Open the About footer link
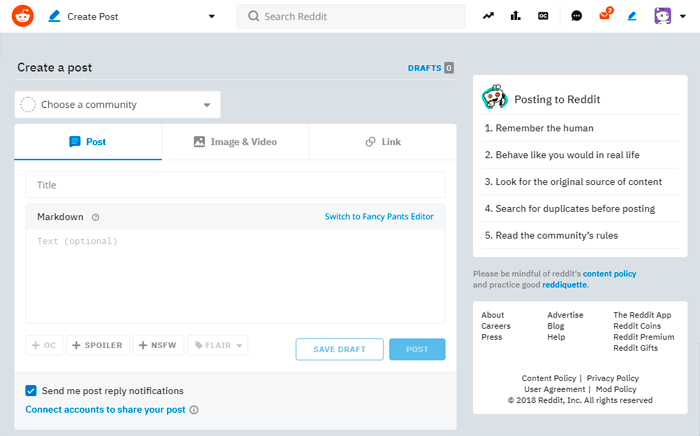Screen dimensions: 700x436 (492, 315)
